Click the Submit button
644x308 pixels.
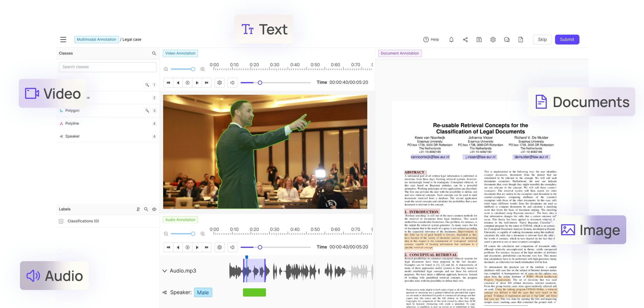coord(567,39)
